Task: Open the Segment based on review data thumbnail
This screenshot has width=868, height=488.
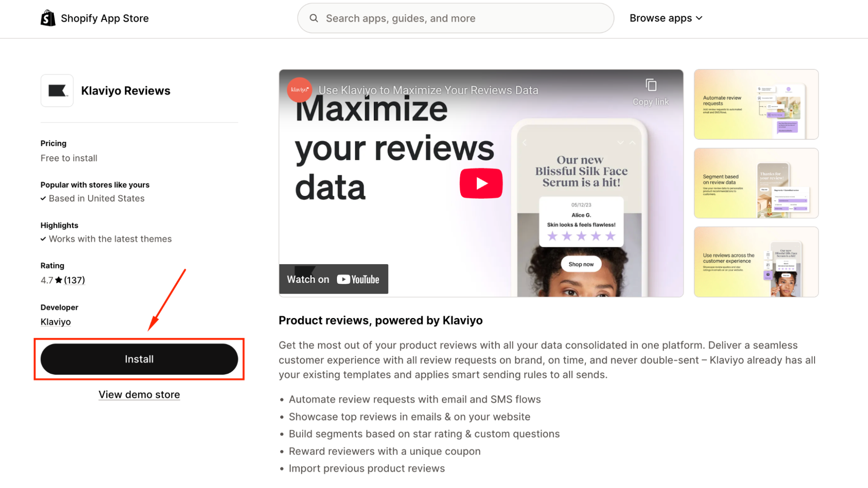Action: [756, 183]
